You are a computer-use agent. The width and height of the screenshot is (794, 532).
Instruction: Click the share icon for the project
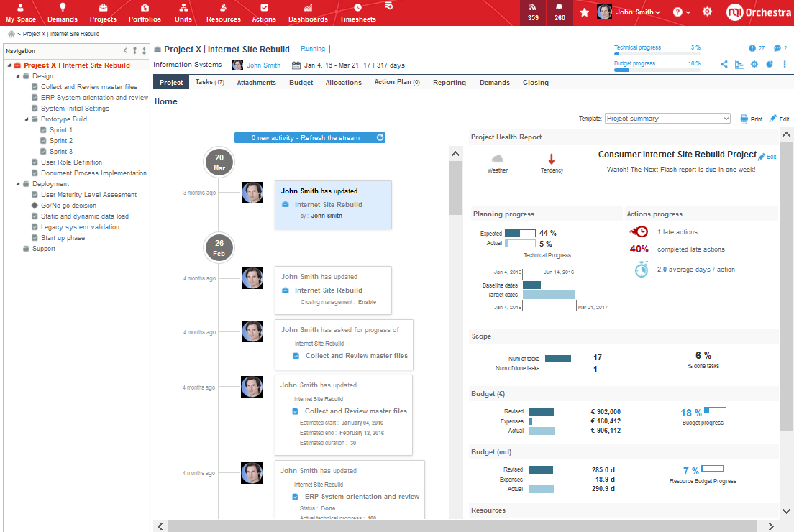coord(724,64)
